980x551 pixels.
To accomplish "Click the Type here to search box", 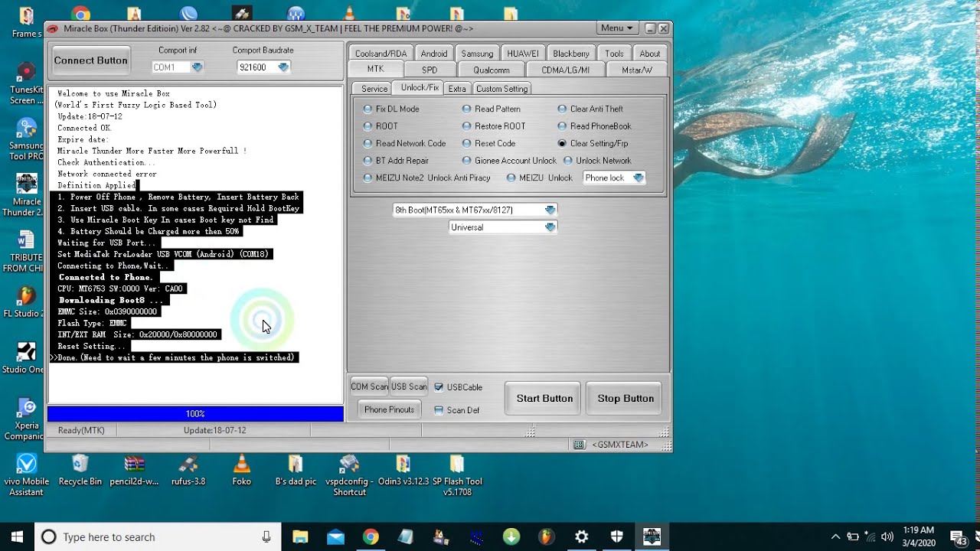I will click(158, 536).
